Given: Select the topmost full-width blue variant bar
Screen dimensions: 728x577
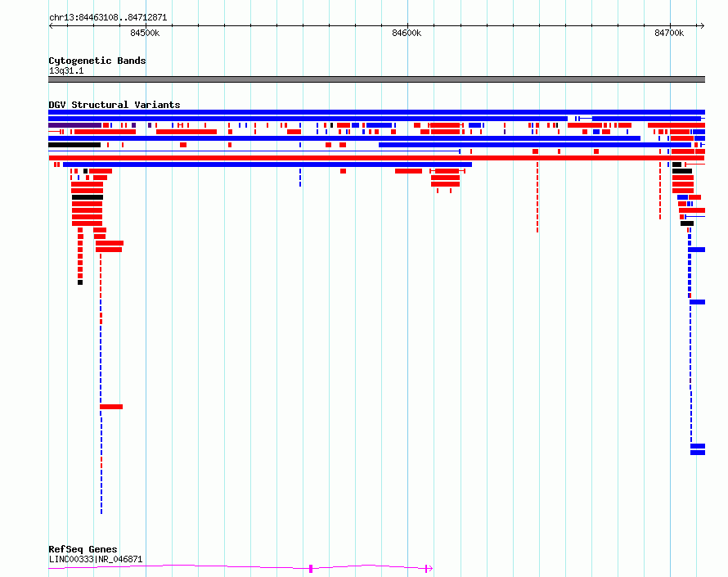Looking at the screenshot, I should click(376, 112).
